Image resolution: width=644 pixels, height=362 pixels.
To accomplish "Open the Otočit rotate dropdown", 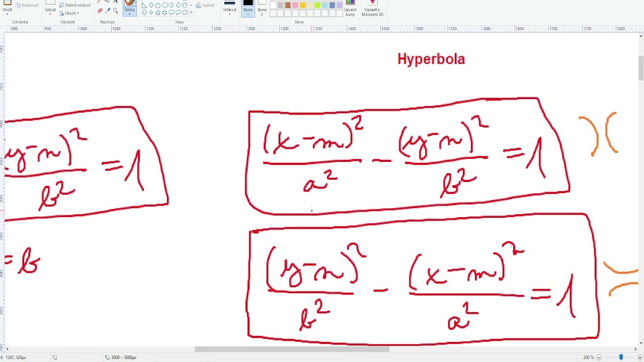I will 69,13.
